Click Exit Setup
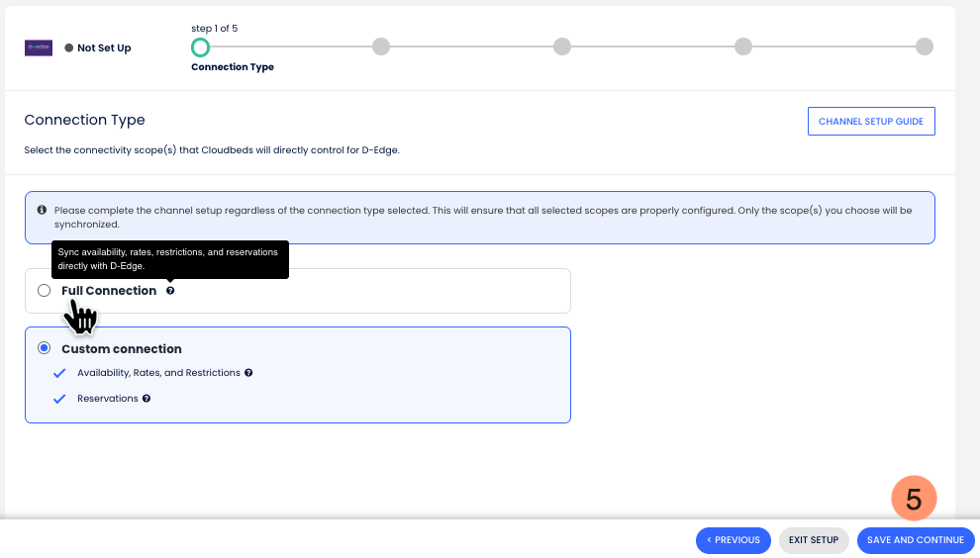Image resolution: width=980 pixels, height=558 pixels. [x=814, y=540]
